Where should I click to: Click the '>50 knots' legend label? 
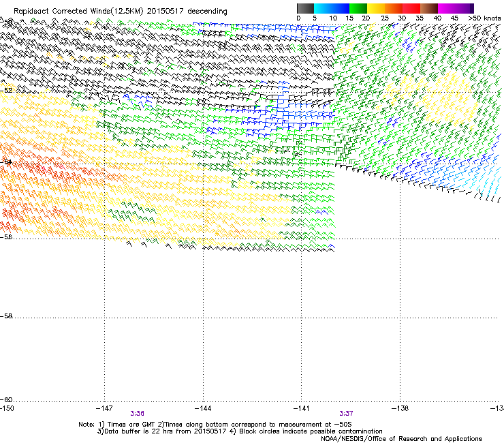click(484, 18)
